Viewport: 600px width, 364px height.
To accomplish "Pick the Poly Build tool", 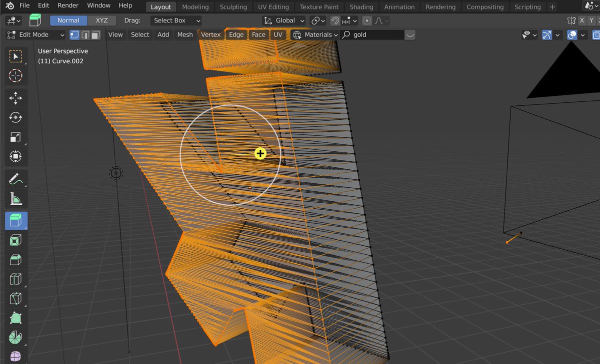I will pos(16,318).
